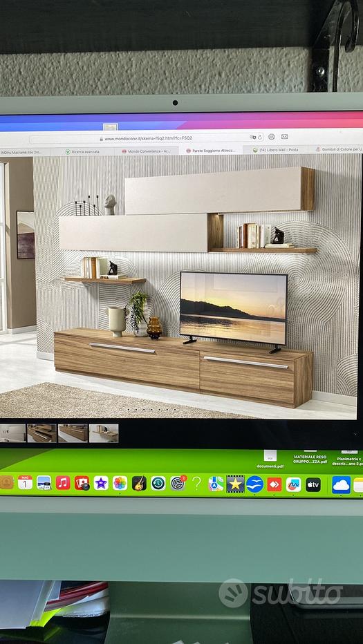Open the Gomitoli di Cotone tab
Viewport: 363px width, 644px height.
335,149
